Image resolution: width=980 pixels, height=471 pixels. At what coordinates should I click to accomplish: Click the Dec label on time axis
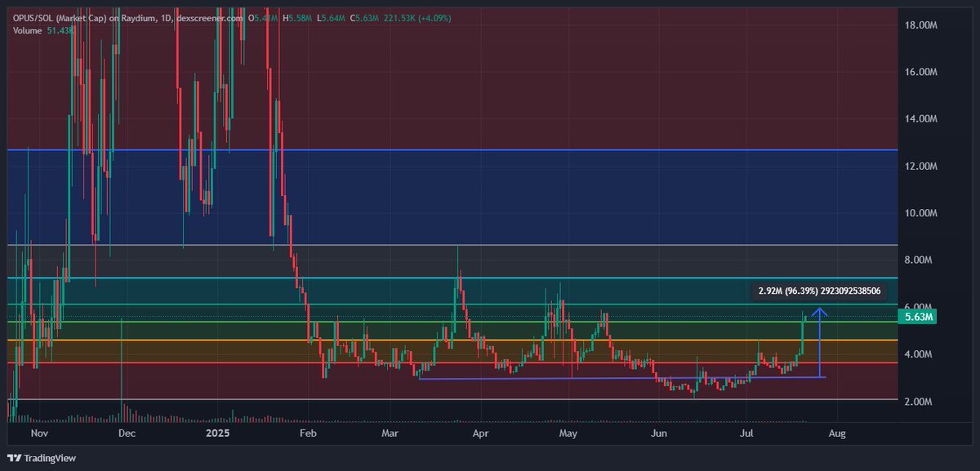click(x=125, y=434)
